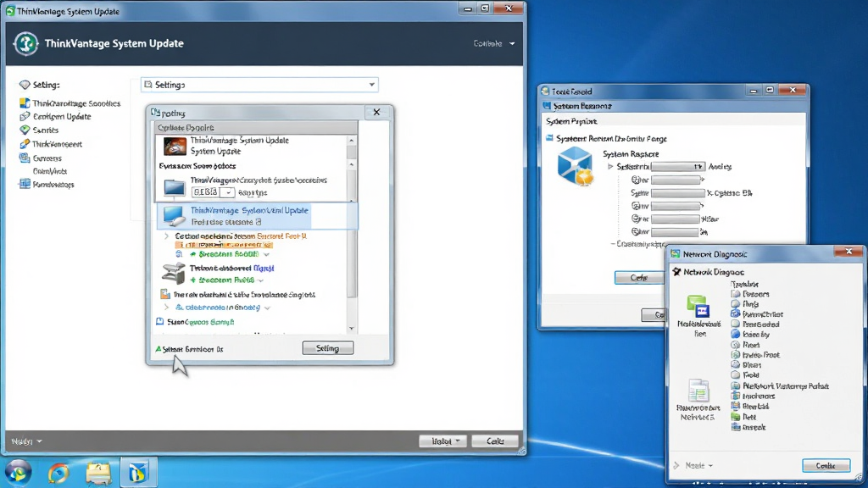
Task: Expand the chevron beside the orange text row
Action: (x=167, y=236)
